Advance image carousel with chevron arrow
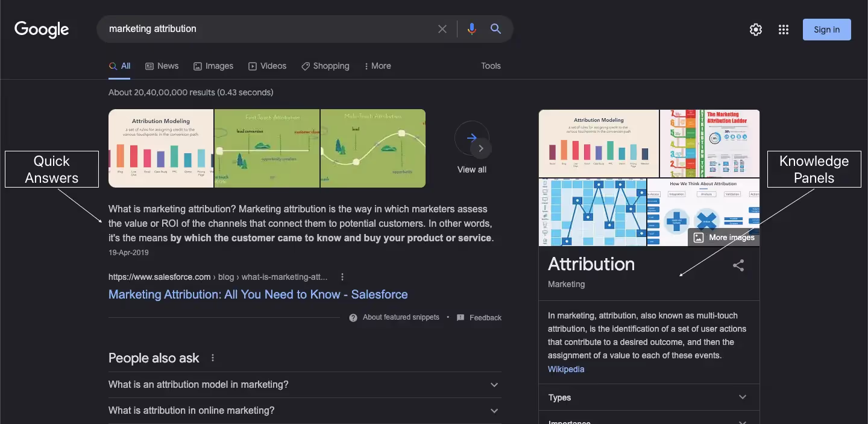The width and height of the screenshot is (868, 424). [x=481, y=148]
